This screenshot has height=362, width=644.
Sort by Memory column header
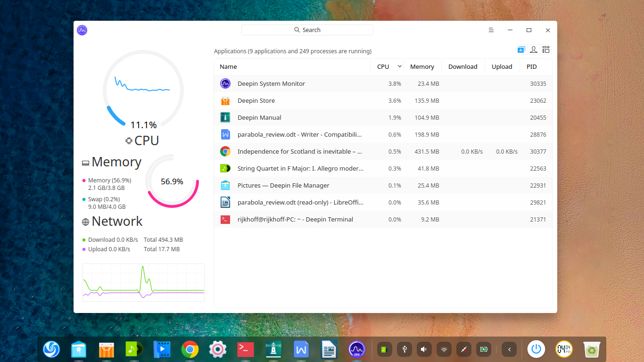point(422,66)
